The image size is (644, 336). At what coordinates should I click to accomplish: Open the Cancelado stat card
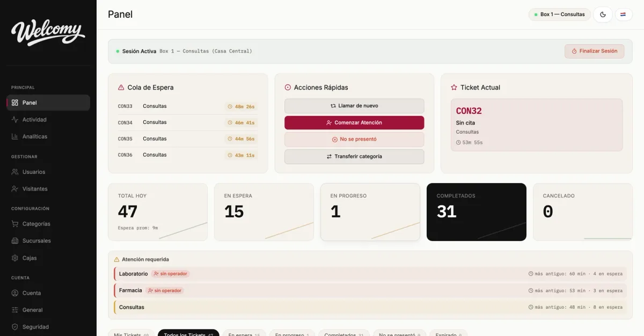(x=583, y=212)
